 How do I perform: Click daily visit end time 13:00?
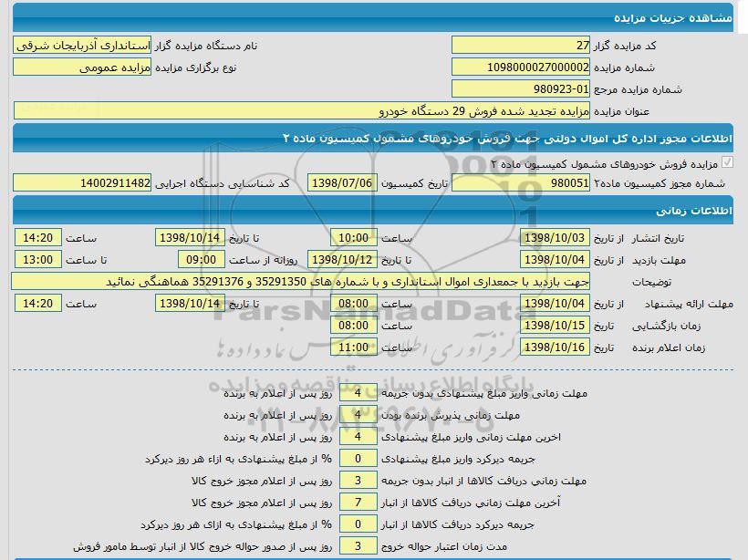(38, 260)
